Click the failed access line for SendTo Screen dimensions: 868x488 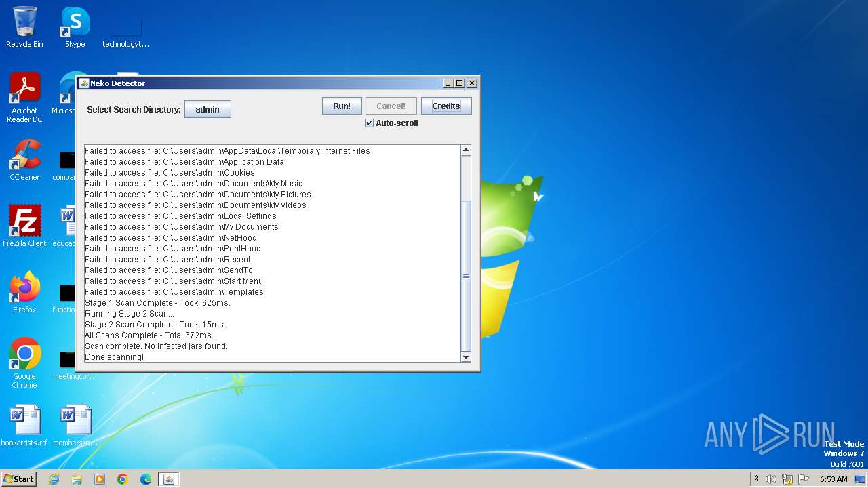[169, 270]
